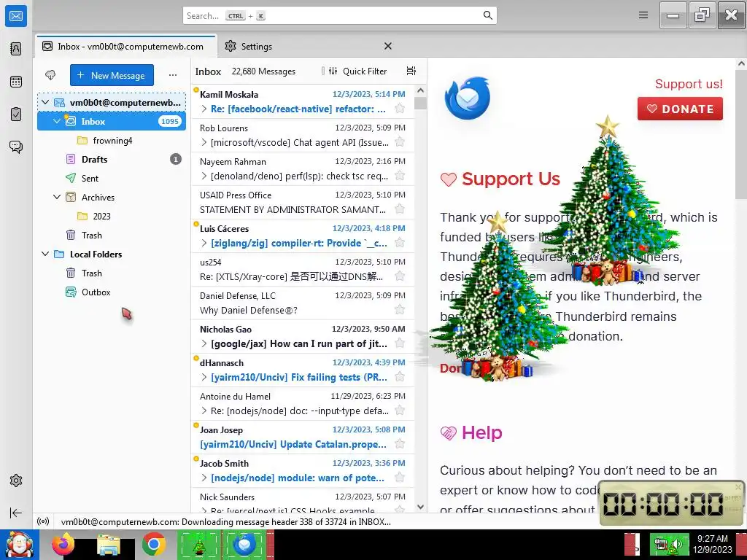Open Settings gear in spaces toolbar
Image resolution: width=747 pixels, height=560 pixels.
point(16,481)
